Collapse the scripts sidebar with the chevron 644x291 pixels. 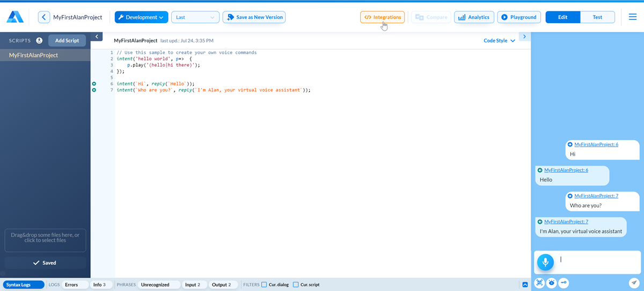pyautogui.click(x=96, y=37)
